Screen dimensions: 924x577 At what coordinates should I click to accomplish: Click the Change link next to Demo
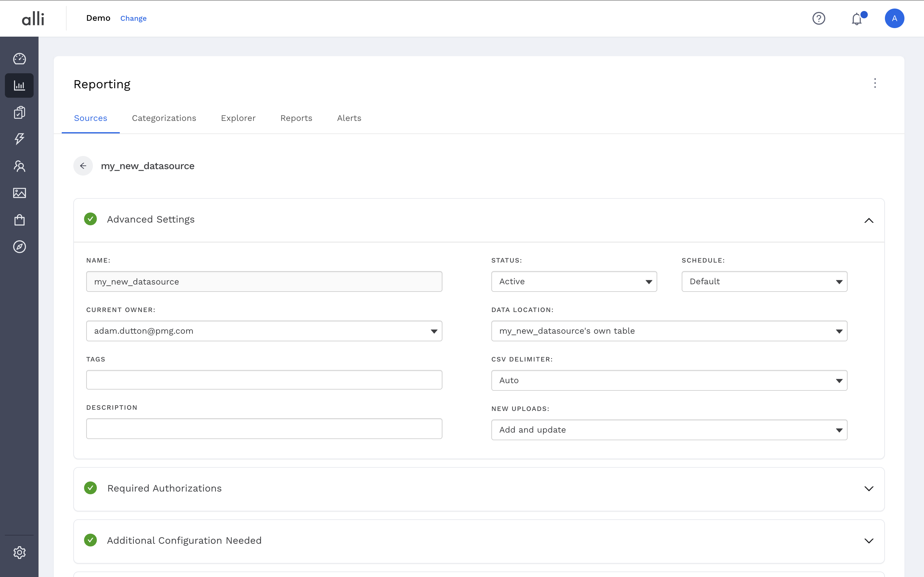pyautogui.click(x=133, y=18)
